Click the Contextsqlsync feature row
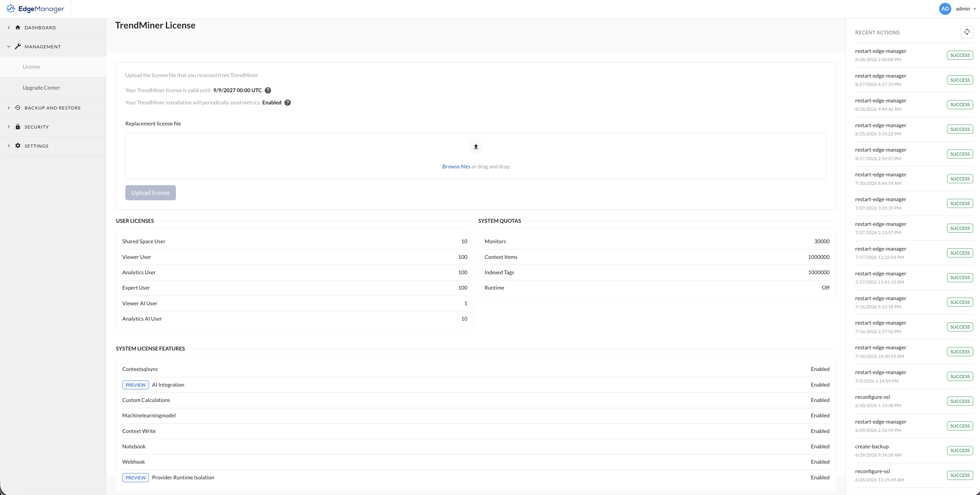 476,369
